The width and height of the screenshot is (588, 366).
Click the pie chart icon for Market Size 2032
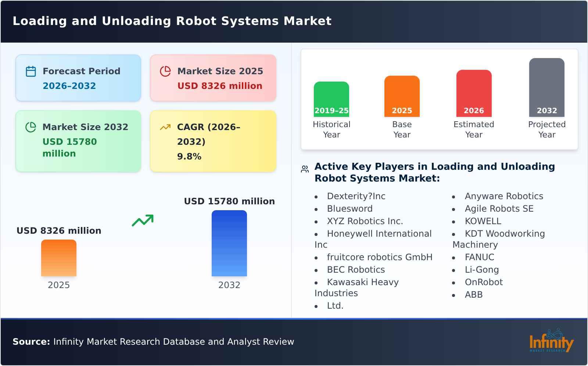coord(31,127)
